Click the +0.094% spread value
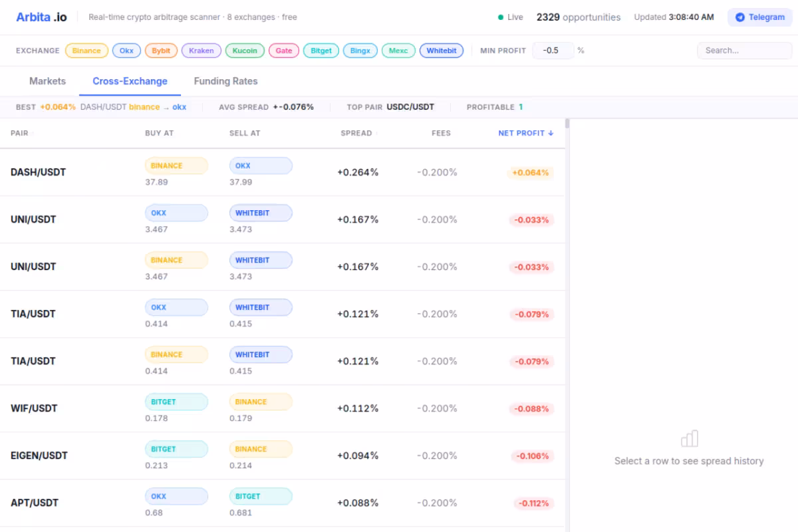Viewport: 798px width, 532px height. pyautogui.click(x=358, y=456)
